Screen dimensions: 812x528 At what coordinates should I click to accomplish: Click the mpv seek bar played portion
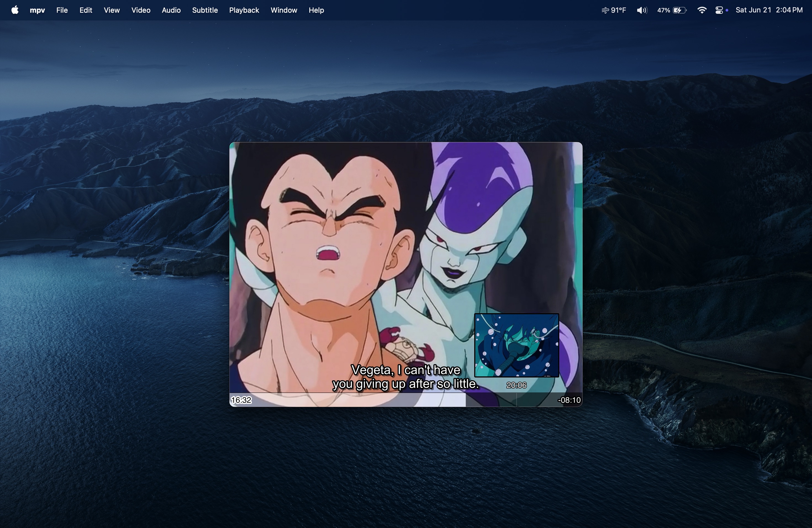pos(348,400)
